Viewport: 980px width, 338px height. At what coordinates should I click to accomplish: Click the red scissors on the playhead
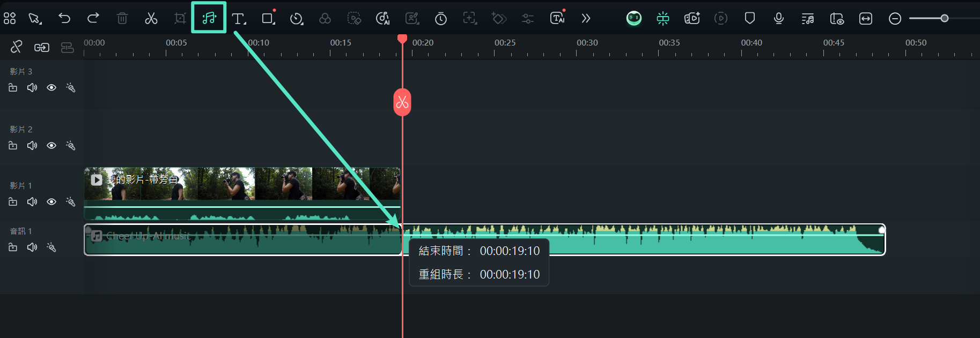pyautogui.click(x=402, y=102)
